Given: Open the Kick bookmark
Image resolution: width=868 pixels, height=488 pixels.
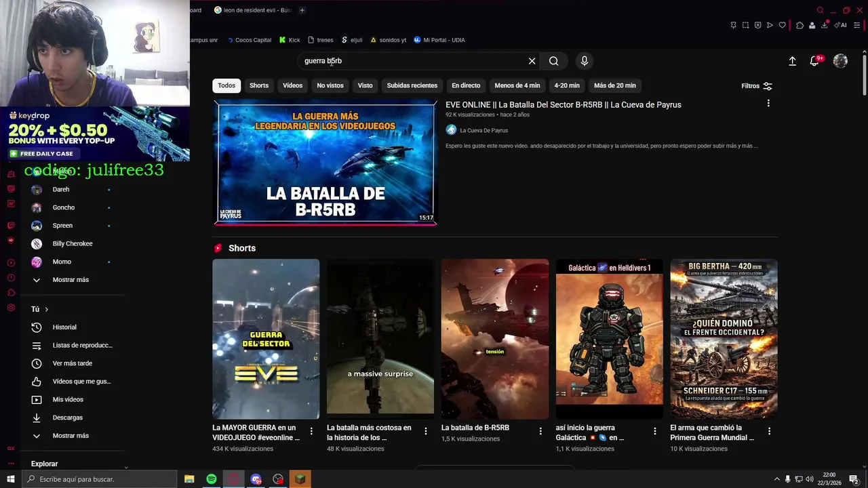Looking at the screenshot, I should 290,40.
